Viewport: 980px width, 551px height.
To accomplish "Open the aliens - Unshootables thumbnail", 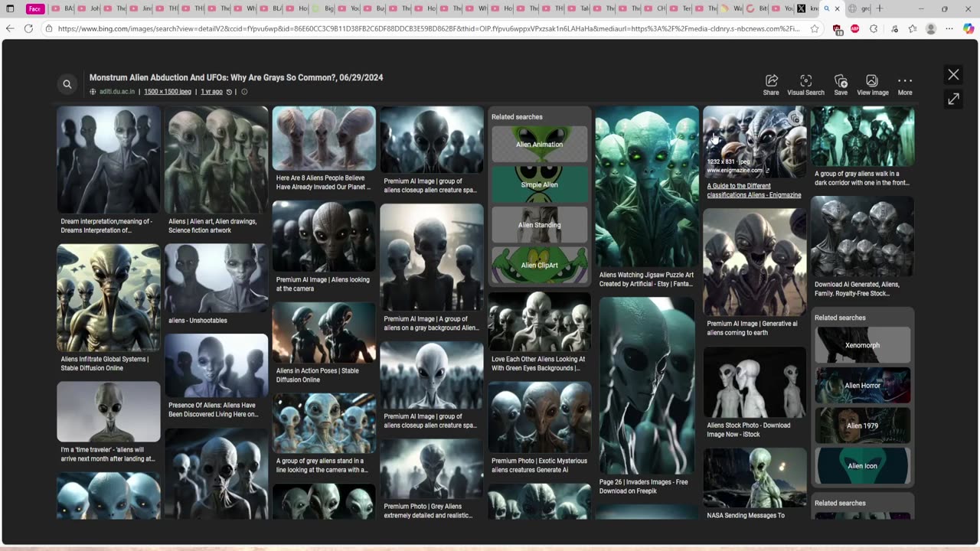I will (x=217, y=279).
